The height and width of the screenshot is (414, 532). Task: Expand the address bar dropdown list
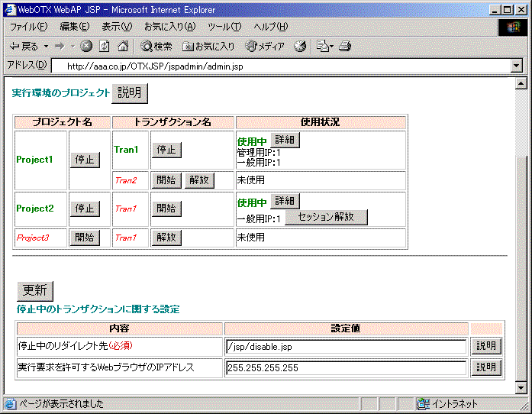517,66
